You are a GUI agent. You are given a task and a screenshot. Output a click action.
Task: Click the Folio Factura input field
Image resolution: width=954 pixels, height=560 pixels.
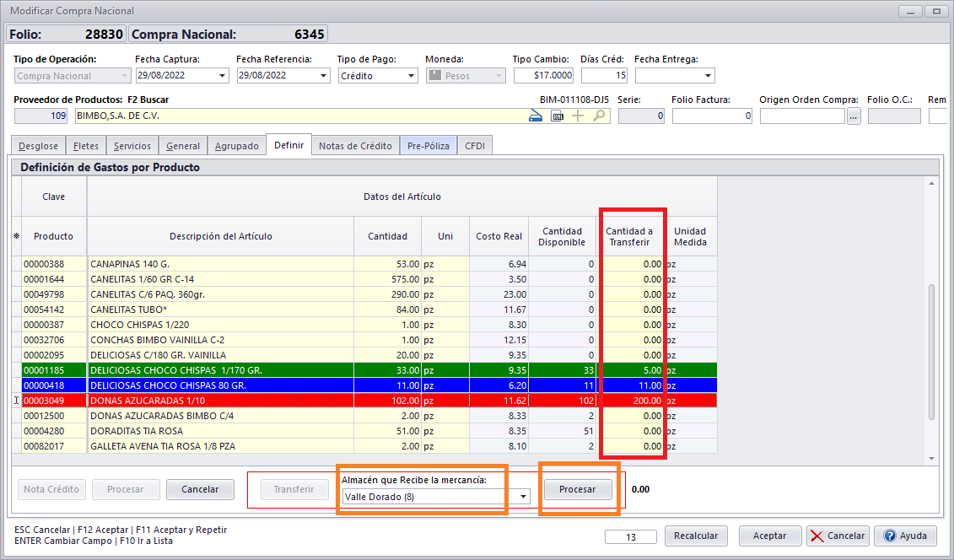(x=711, y=116)
